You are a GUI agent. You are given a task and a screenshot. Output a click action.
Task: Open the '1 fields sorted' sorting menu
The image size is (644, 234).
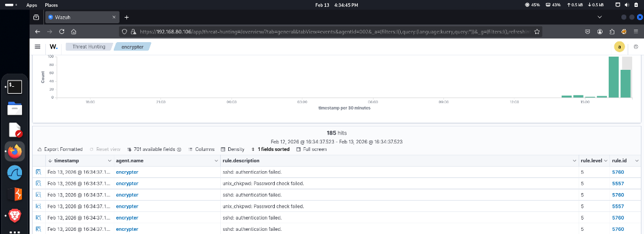pos(270,150)
